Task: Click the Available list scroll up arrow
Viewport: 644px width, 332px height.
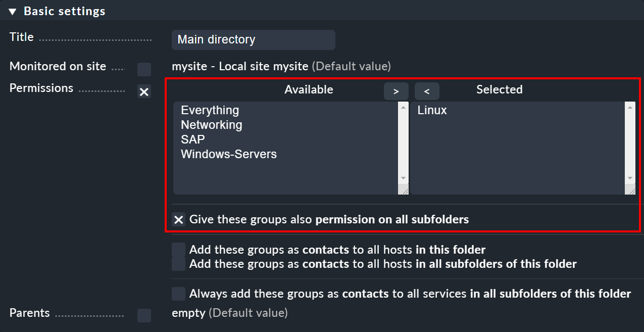Action: (x=403, y=107)
